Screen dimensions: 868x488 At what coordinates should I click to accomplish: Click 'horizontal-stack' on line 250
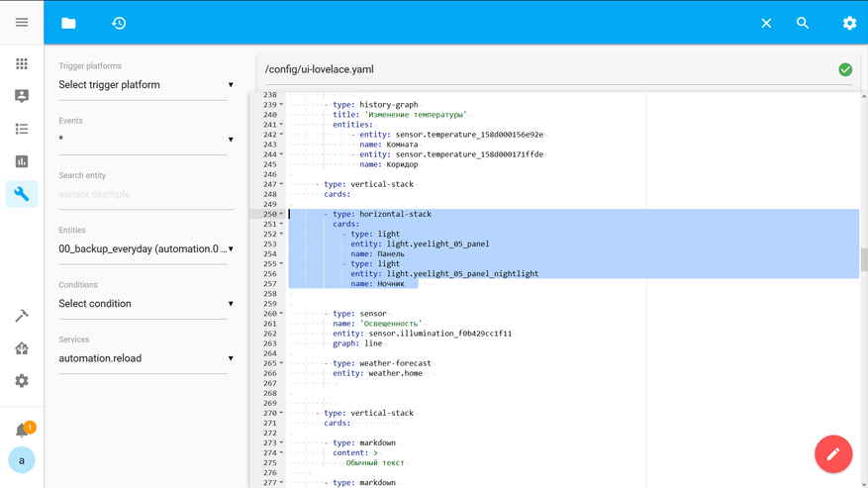coord(395,214)
